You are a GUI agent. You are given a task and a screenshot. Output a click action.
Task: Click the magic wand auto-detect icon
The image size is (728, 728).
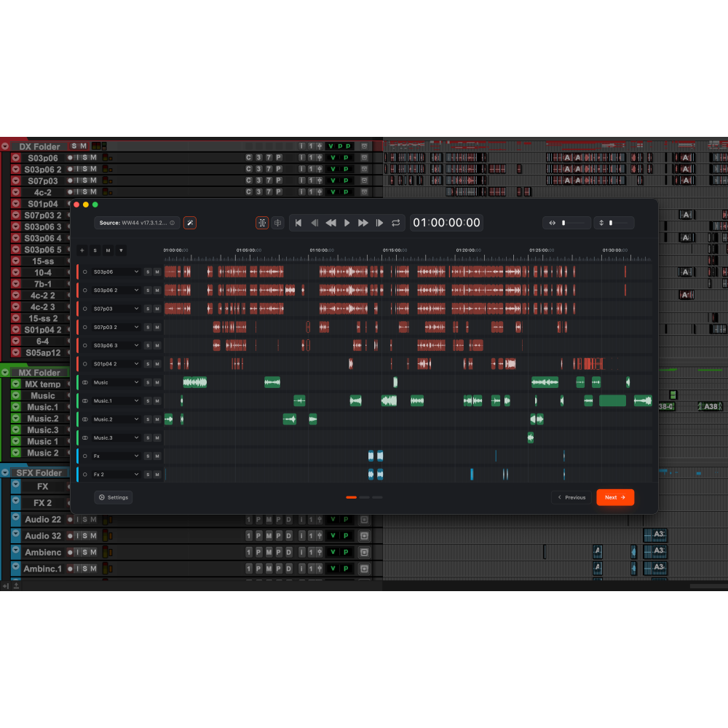coord(190,223)
